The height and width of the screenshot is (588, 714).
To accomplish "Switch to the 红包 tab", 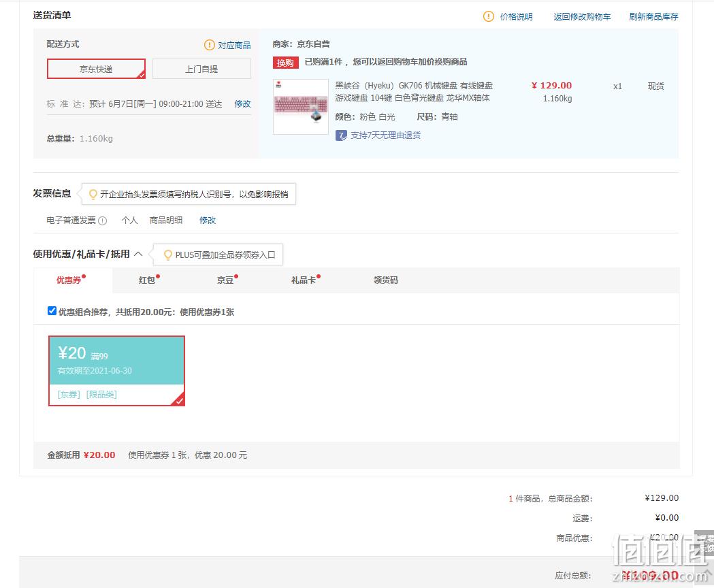I will click(148, 280).
